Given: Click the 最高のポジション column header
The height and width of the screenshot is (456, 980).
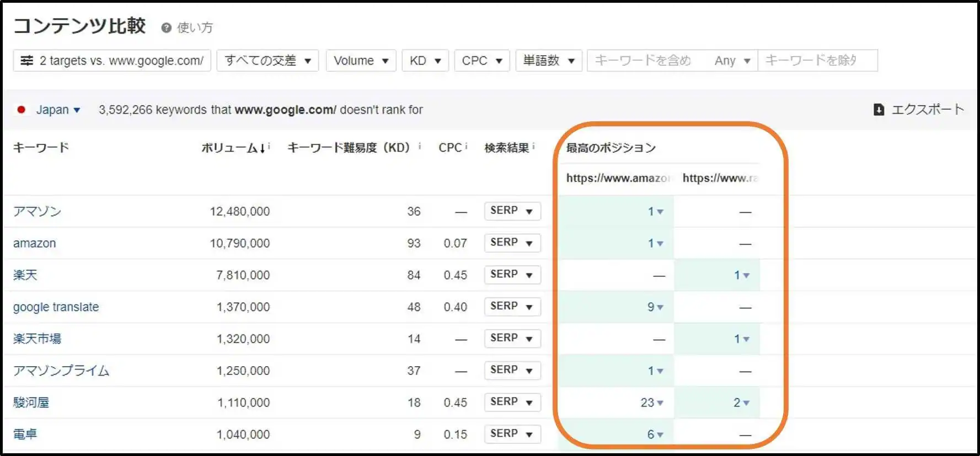Looking at the screenshot, I should point(611,148).
